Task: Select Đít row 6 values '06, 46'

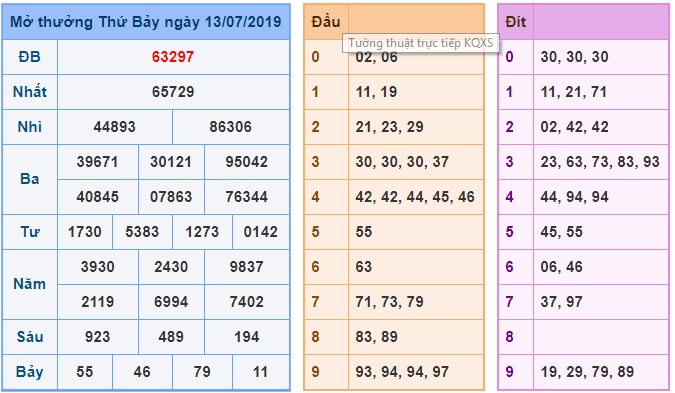Action: click(562, 267)
